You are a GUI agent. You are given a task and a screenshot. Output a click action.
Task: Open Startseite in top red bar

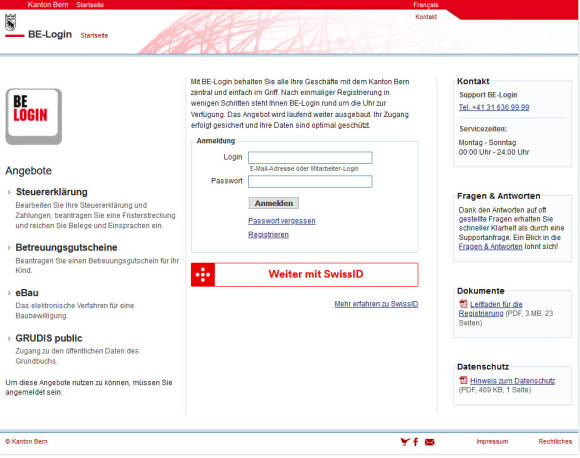(90, 5)
